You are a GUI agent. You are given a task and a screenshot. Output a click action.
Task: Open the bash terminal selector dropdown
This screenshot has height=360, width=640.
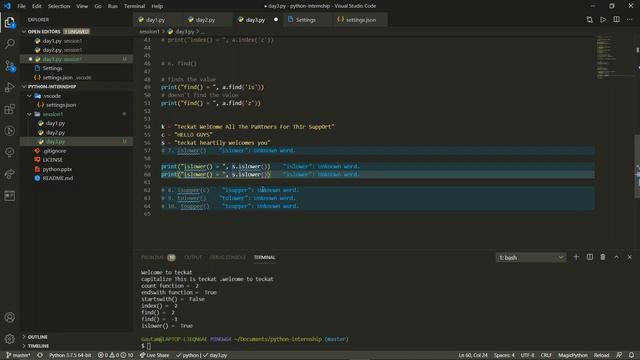pyautogui.click(x=531, y=258)
